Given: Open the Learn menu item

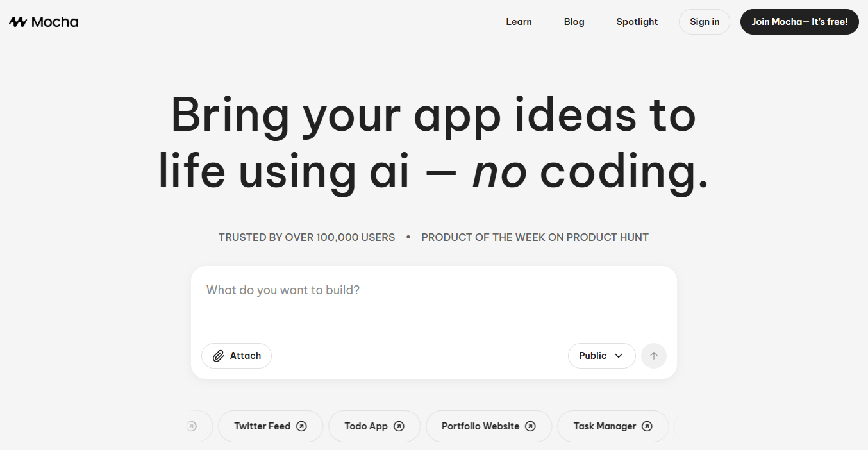Looking at the screenshot, I should coord(519,22).
